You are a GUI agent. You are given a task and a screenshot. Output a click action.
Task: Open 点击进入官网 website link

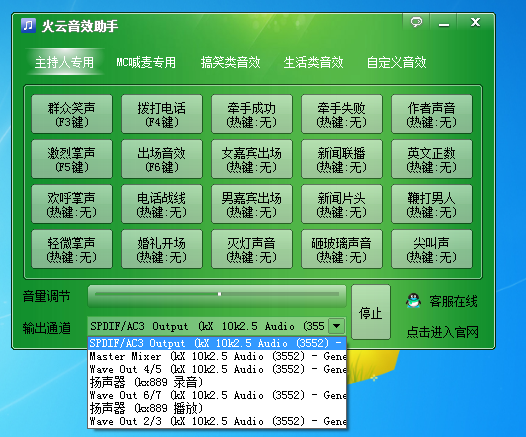pyautogui.click(x=442, y=332)
